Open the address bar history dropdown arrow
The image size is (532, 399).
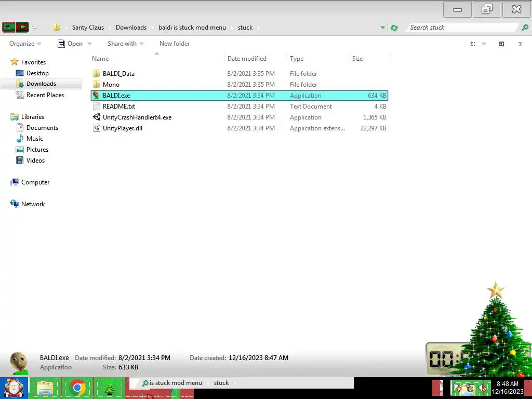pos(382,28)
